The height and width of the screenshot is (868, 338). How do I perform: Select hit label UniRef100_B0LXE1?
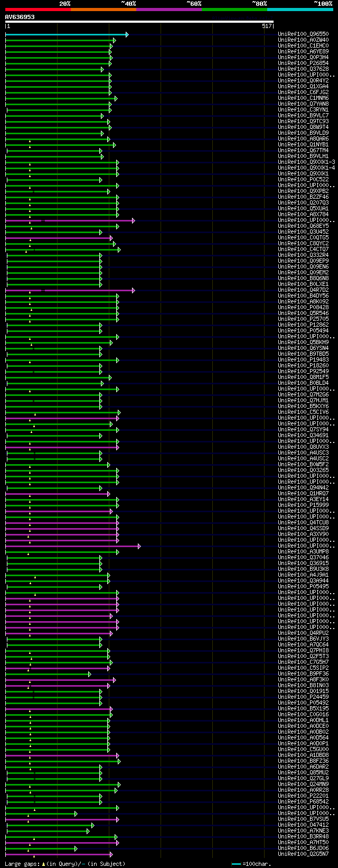coord(303,284)
